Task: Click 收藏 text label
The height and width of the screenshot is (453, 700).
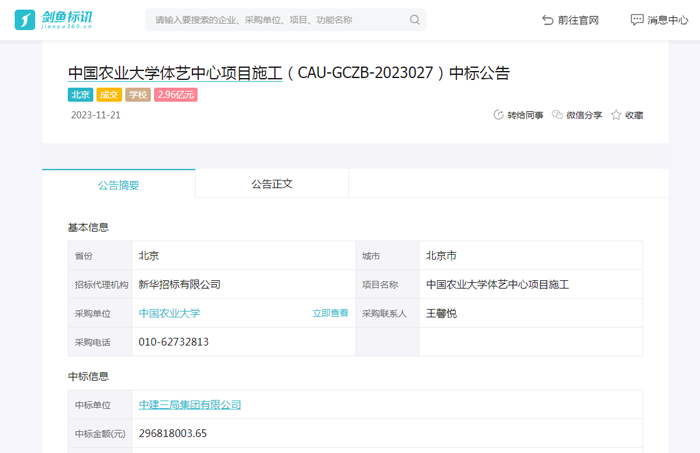Action: (x=634, y=115)
